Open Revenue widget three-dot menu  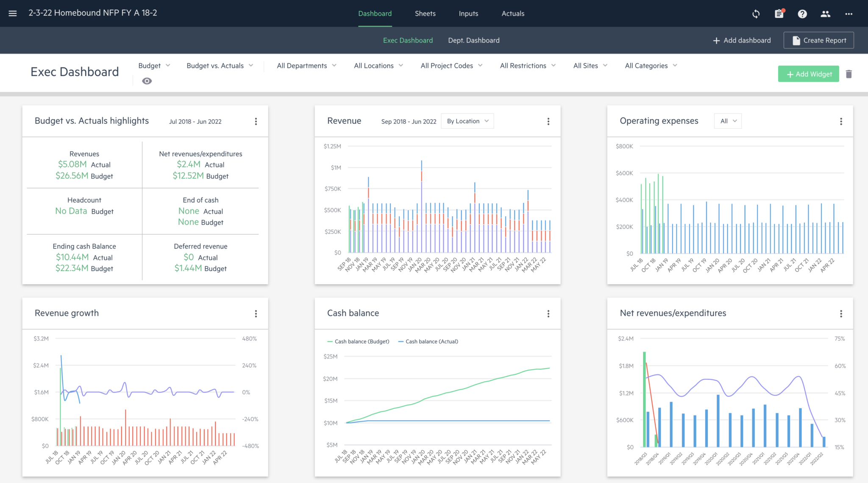[548, 122]
